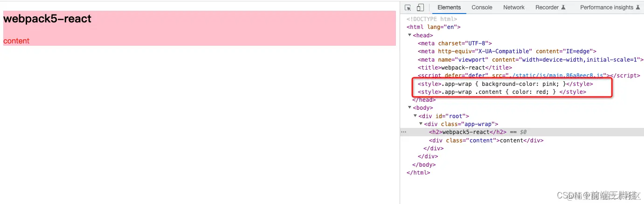Click the red content text on page
Viewport: 644px width, 204px height.
(x=16, y=41)
